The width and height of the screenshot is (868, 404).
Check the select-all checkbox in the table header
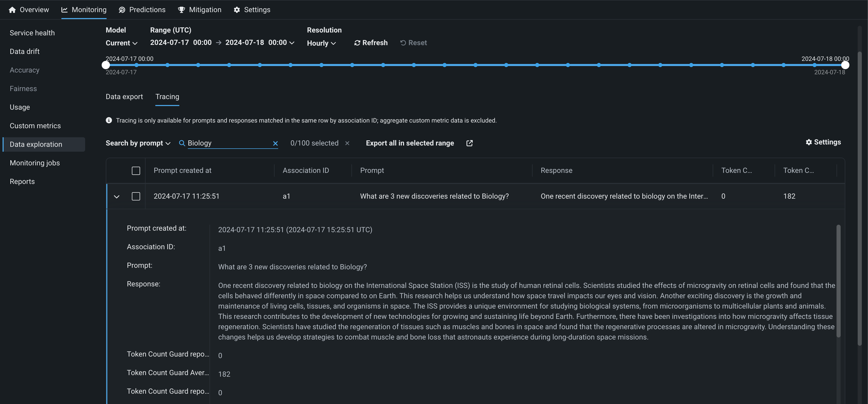[136, 171]
